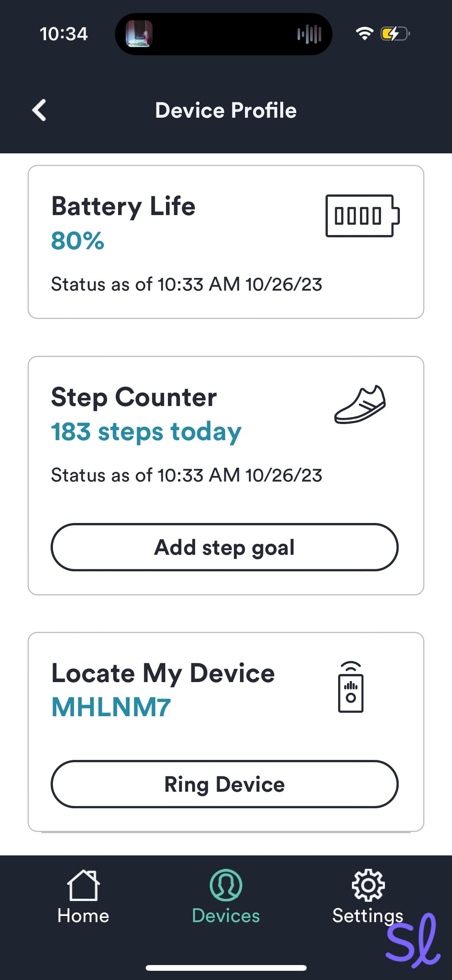Tap the locate device remote icon

351,687
